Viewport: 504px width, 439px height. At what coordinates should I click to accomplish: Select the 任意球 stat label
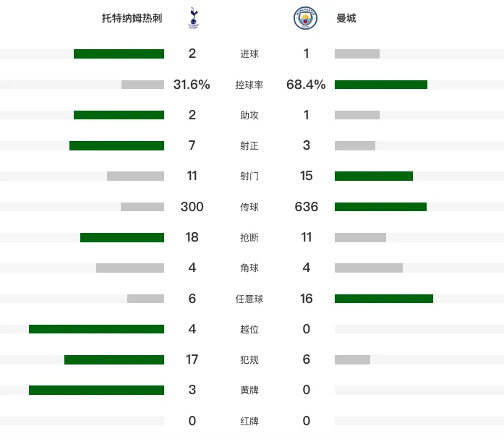point(249,299)
